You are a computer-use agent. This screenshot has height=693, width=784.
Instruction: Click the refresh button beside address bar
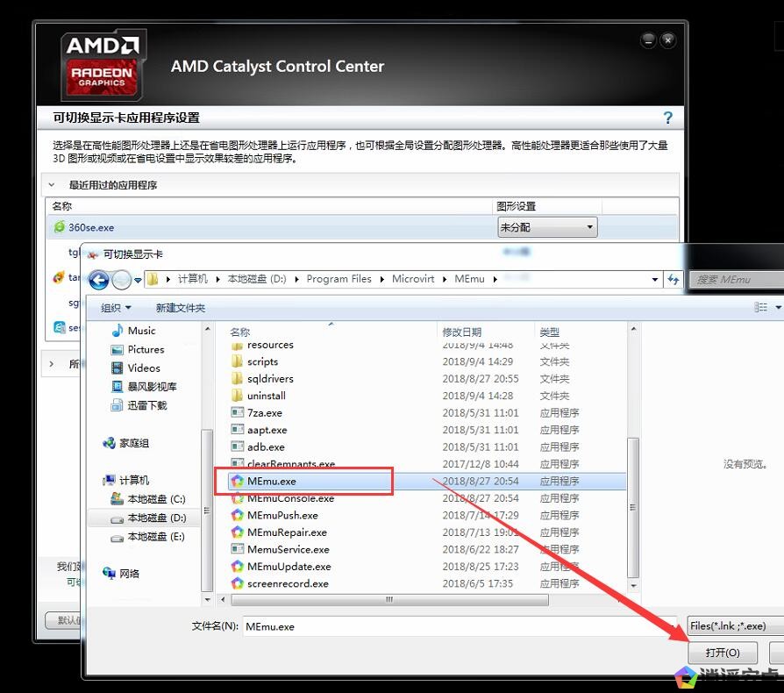click(674, 279)
